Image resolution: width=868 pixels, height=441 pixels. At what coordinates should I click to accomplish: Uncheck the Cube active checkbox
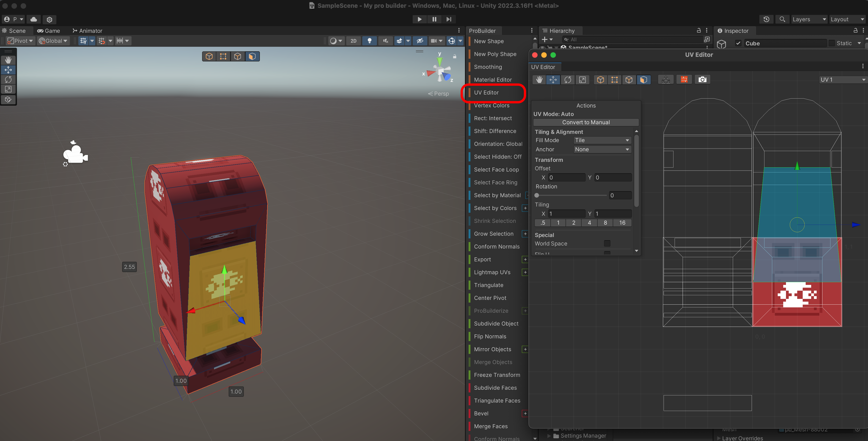click(738, 43)
